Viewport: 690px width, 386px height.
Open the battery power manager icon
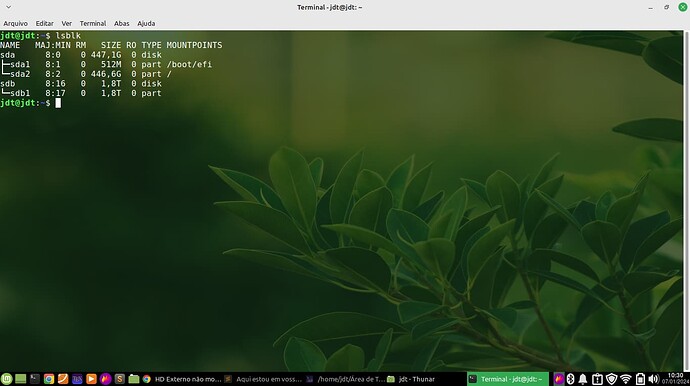coord(640,379)
